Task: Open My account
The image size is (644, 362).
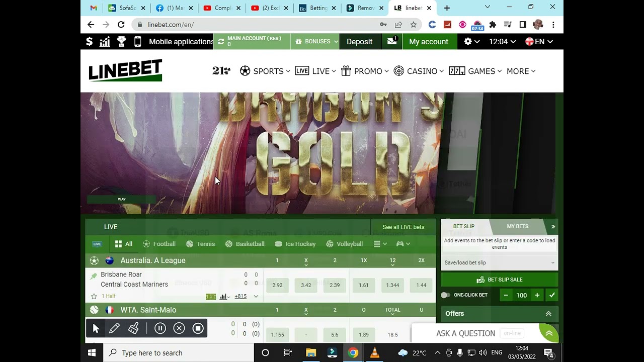Action: 429,41
